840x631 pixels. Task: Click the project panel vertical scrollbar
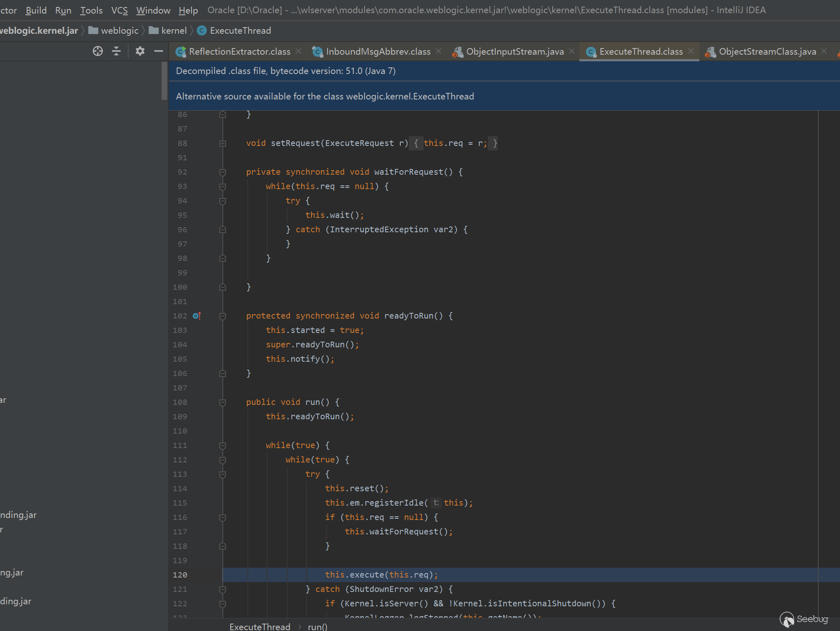pyautogui.click(x=164, y=81)
